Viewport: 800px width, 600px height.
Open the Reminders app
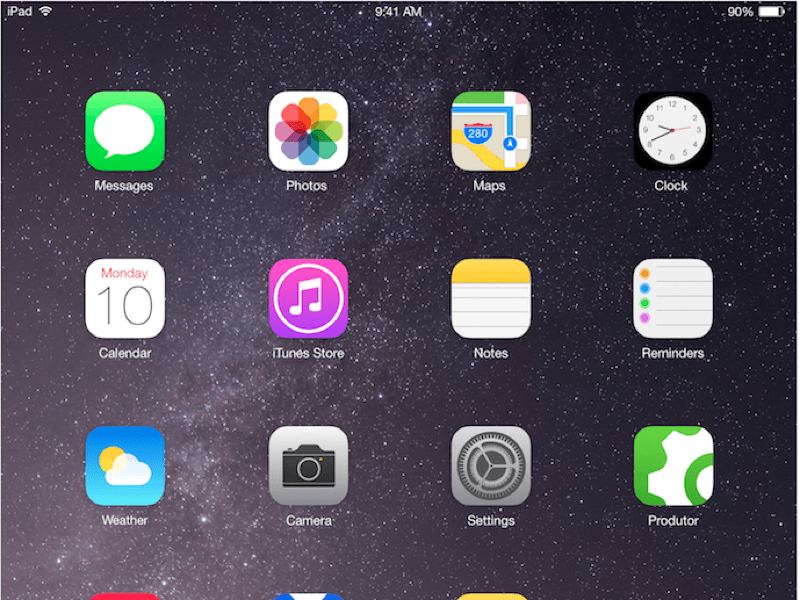click(673, 298)
